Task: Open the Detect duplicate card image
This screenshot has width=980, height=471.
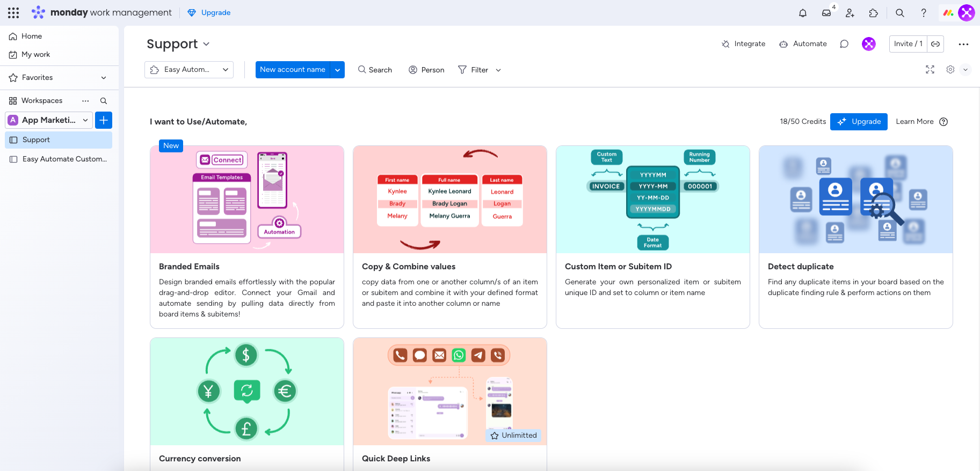Action: click(855, 200)
